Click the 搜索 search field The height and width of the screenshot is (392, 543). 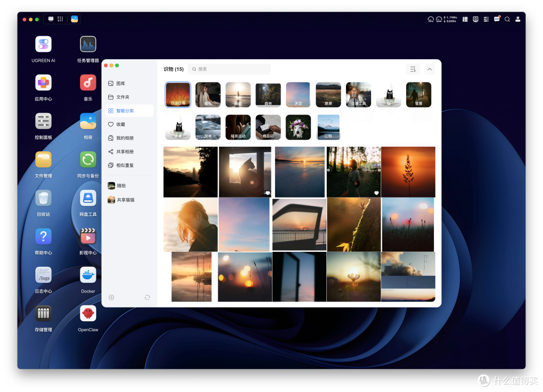point(229,69)
